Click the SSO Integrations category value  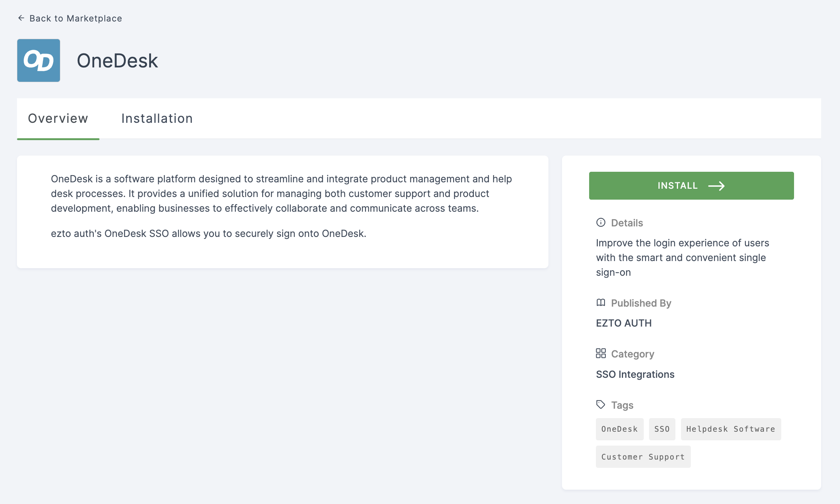[635, 374]
